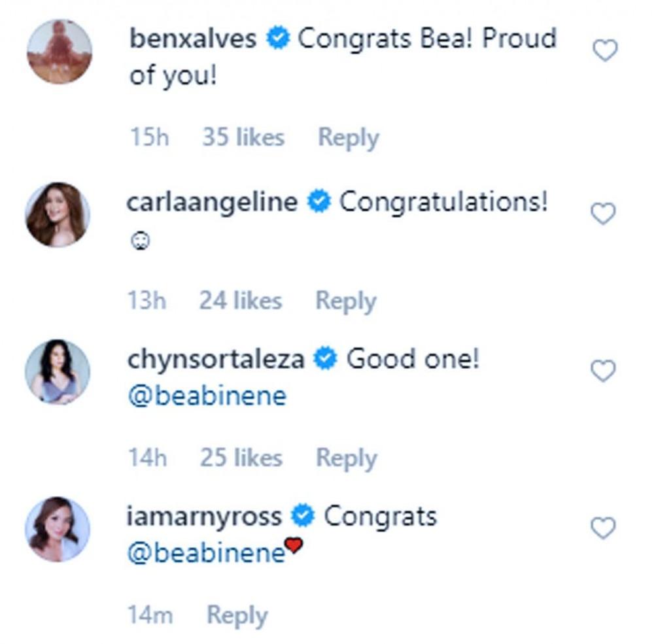Open iamarnyross username link

click(x=203, y=517)
